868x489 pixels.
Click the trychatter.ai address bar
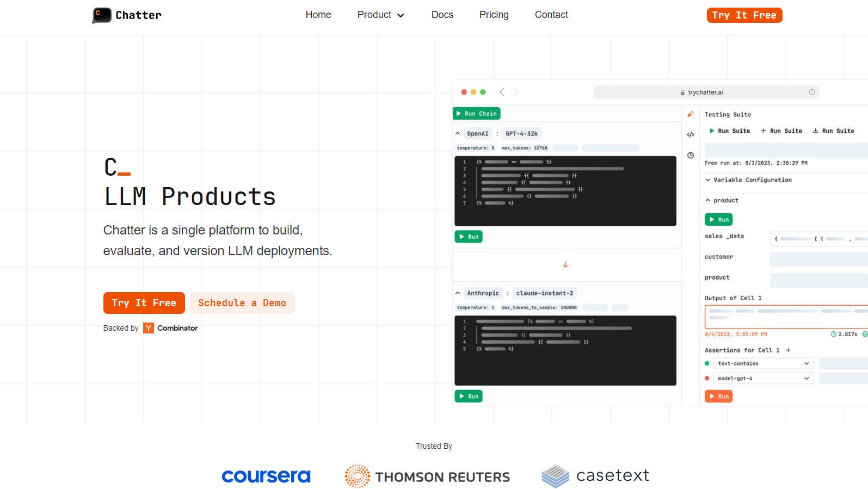tap(706, 92)
